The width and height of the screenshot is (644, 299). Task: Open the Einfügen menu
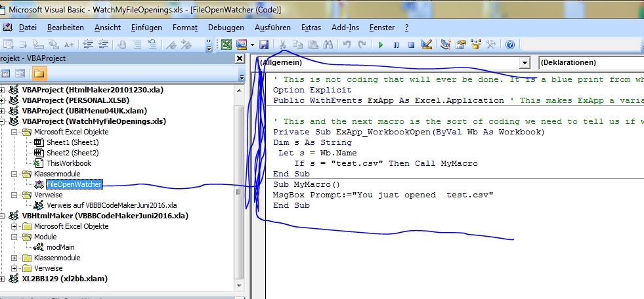pos(146,28)
